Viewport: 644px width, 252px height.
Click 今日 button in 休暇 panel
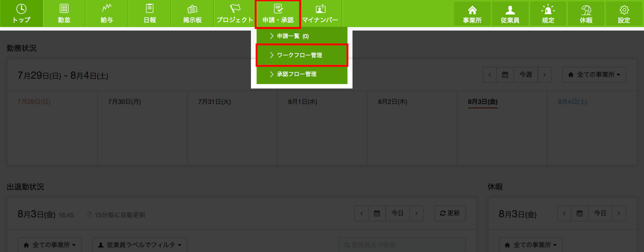(600, 214)
